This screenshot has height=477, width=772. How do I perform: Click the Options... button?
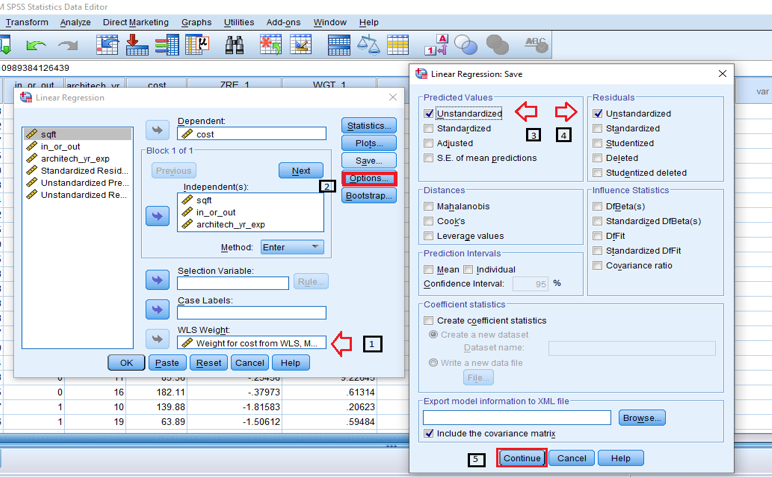coord(369,178)
